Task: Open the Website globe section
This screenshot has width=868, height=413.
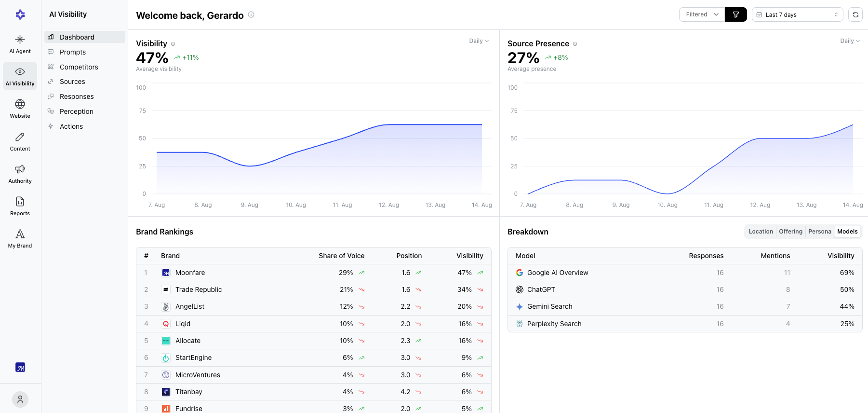Action: (20, 109)
